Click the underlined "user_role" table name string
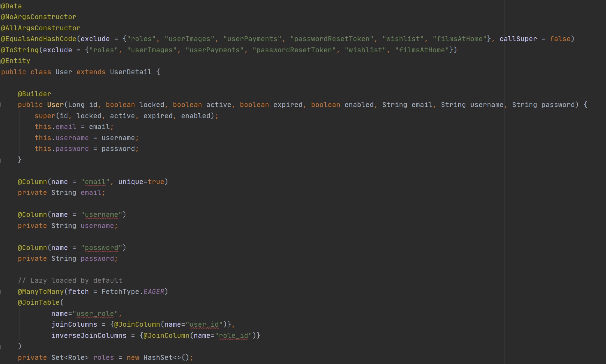The image size is (606, 364). click(x=95, y=314)
